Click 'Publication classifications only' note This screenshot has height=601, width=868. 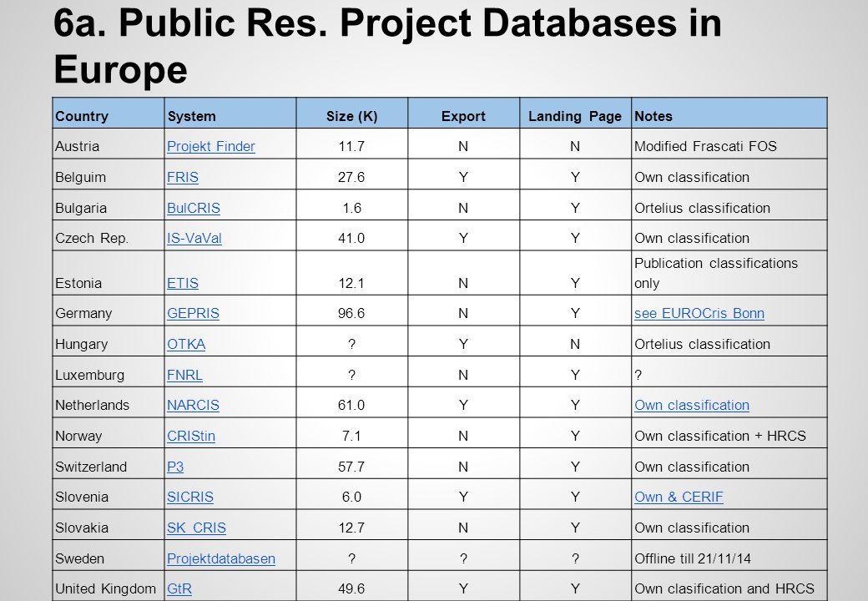716,273
